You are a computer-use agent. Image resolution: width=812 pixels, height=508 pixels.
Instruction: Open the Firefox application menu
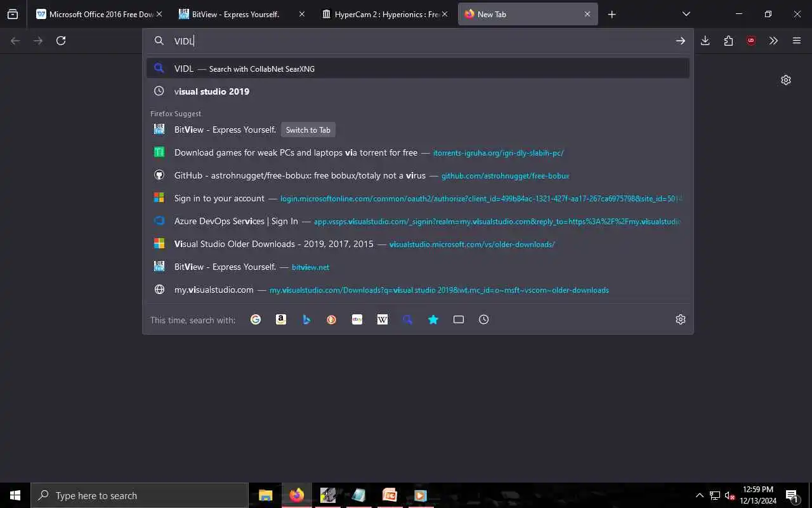pos(797,41)
